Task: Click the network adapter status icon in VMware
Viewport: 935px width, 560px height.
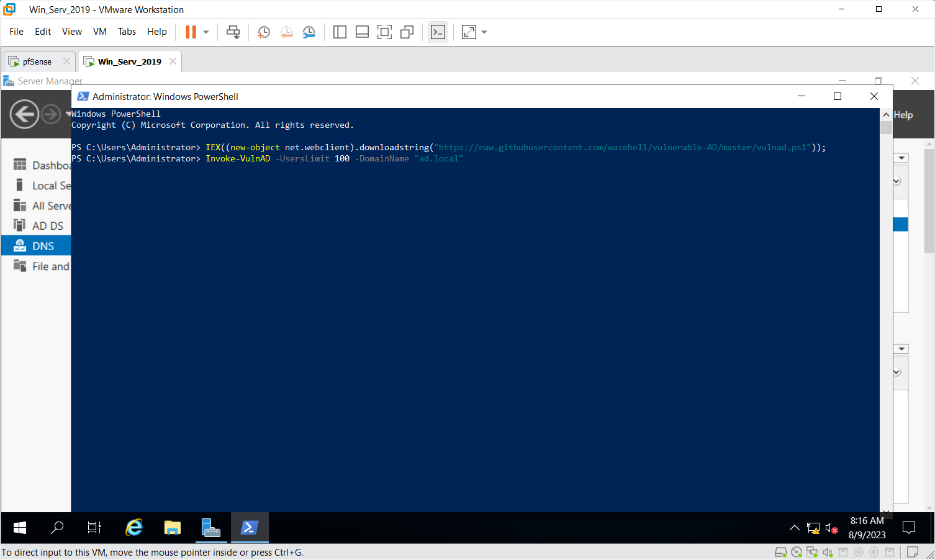Action: (812, 553)
